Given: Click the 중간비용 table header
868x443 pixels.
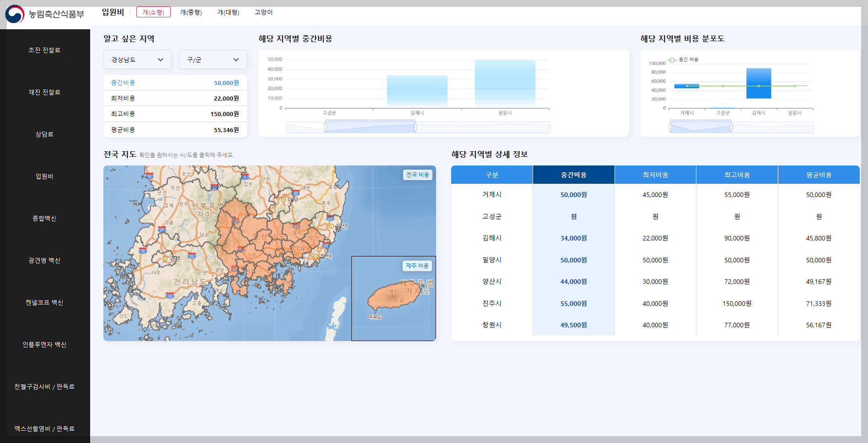Looking at the screenshot, I should click(573, 175).
